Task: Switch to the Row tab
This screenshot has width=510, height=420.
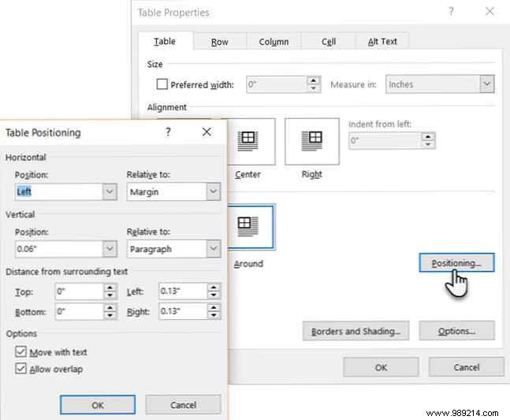Action: pyautogui.click(x=220, y=42)
